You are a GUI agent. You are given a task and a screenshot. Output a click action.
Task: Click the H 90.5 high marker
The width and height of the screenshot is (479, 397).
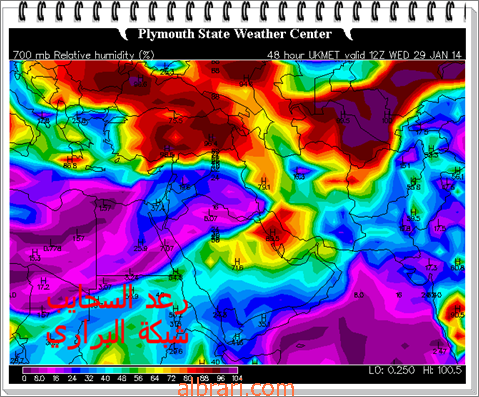tap(458, 311)
